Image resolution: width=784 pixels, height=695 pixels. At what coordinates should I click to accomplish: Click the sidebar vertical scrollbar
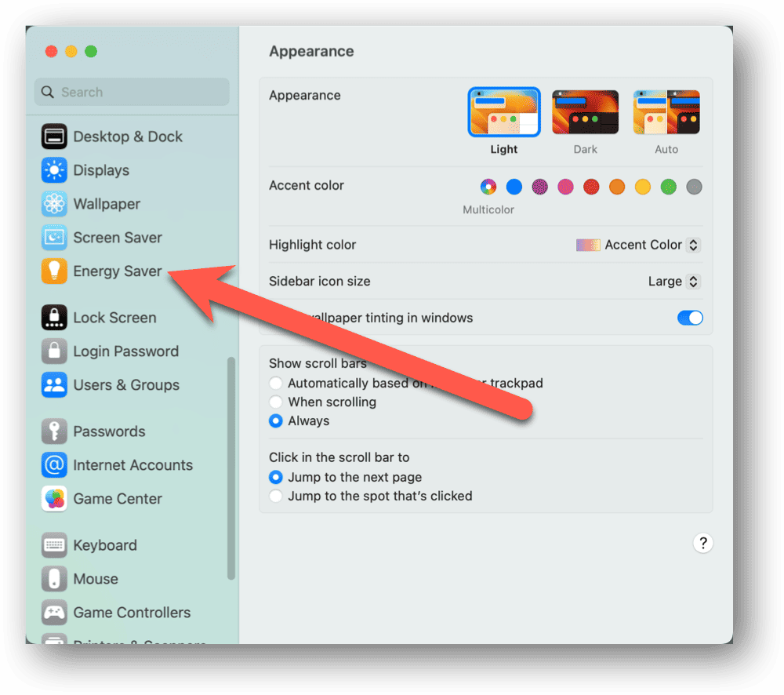(231, 468)
